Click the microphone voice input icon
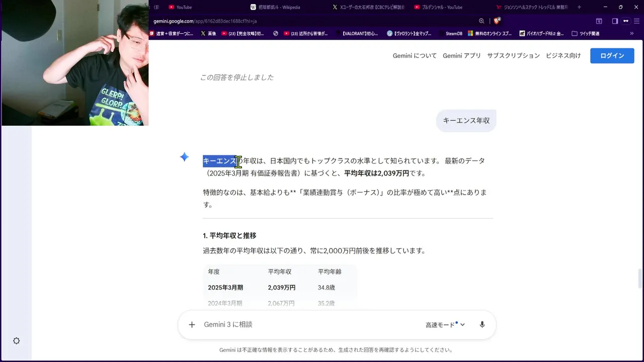 pos(482,325)
